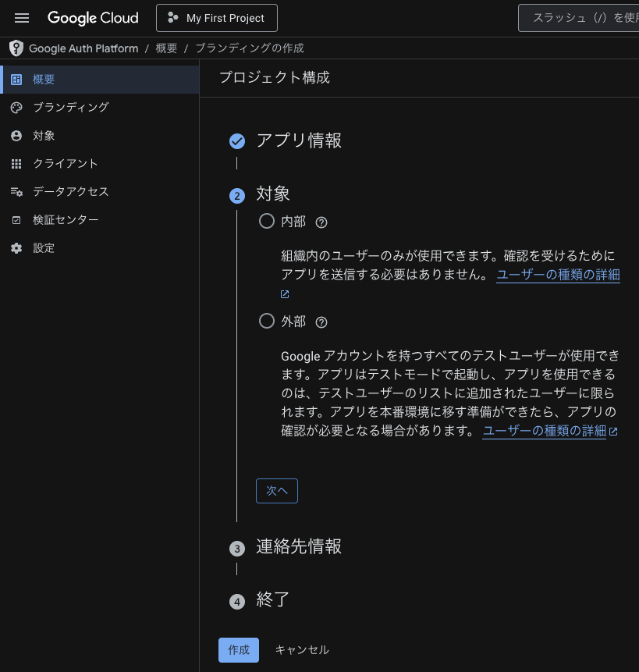Expand the 連絡先情報 step
639x672 pixels.
(x=299, y=546)
